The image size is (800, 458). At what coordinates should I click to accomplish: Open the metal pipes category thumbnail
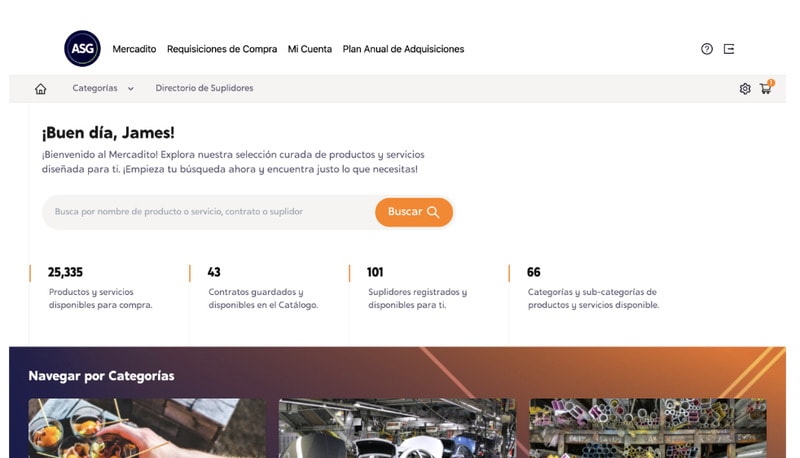(648, 428)
